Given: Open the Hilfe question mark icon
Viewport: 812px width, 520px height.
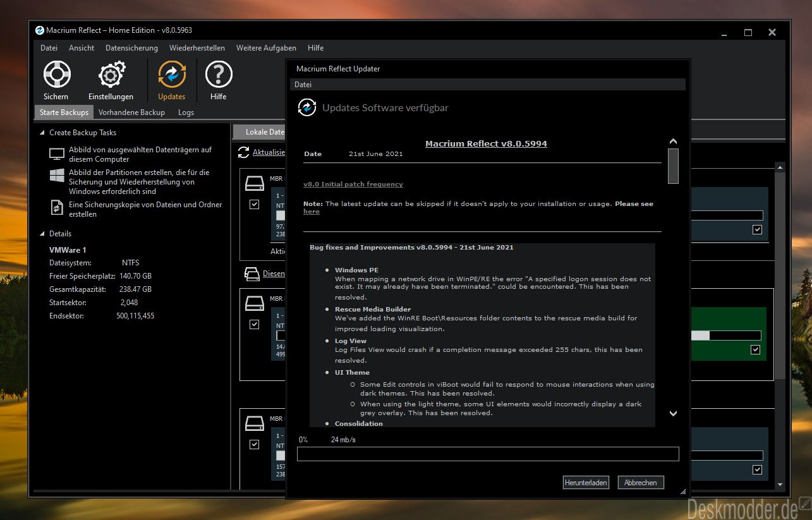Looking at the screenshot, I should [219, 75].
